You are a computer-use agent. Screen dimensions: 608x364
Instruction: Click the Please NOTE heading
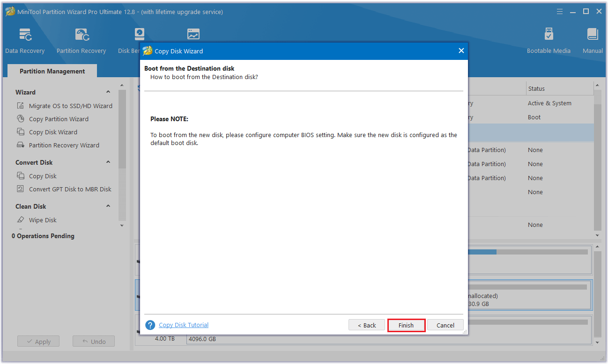click(x=169, y=119)
